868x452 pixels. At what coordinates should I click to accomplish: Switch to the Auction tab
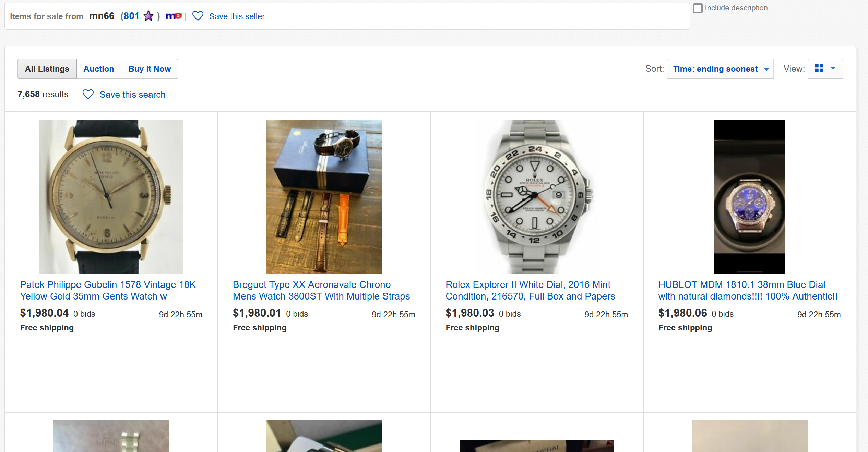pos(99,69)
